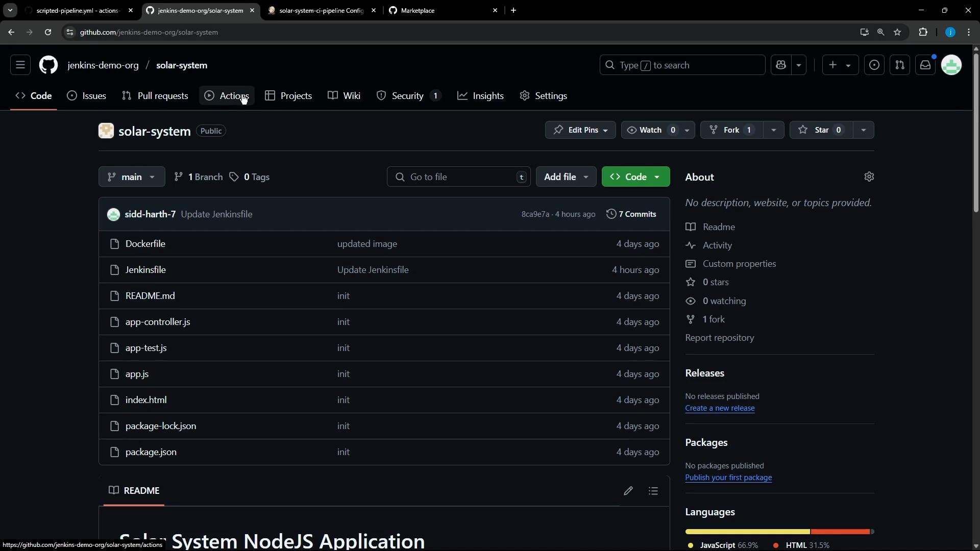The width and height of the screenshot is (980, 551).
Task: Open the Chrome tab search dropdown
Action: click(x=10, y=10)
